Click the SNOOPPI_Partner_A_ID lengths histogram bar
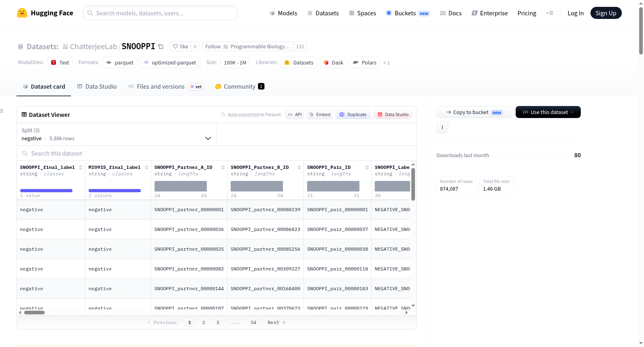 181,186
